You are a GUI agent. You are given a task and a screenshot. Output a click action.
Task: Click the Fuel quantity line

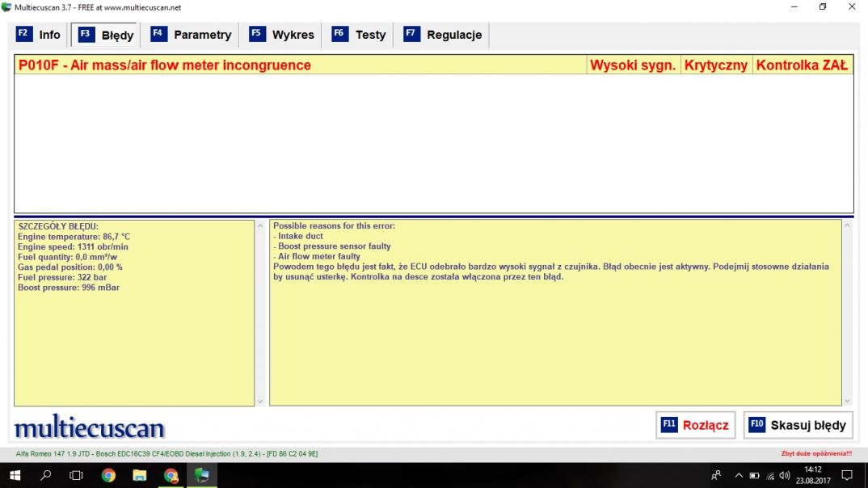pos(67,257)
